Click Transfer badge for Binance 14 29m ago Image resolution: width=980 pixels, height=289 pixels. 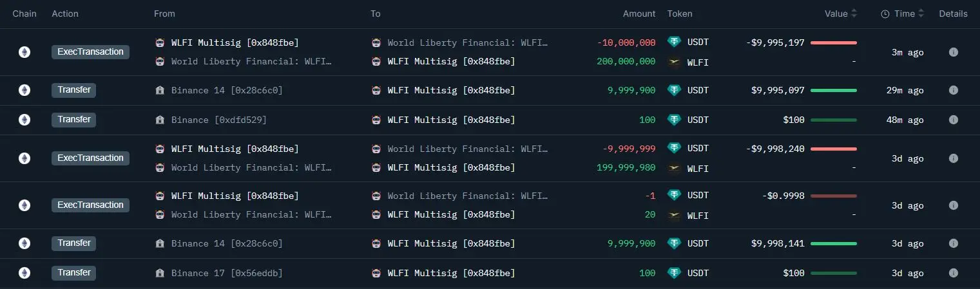coord(73,90)
